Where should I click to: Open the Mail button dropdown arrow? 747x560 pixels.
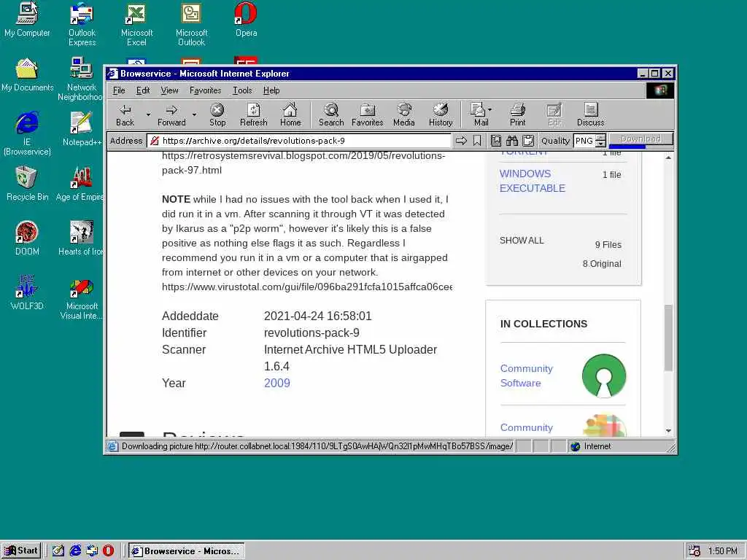point(490,110)
